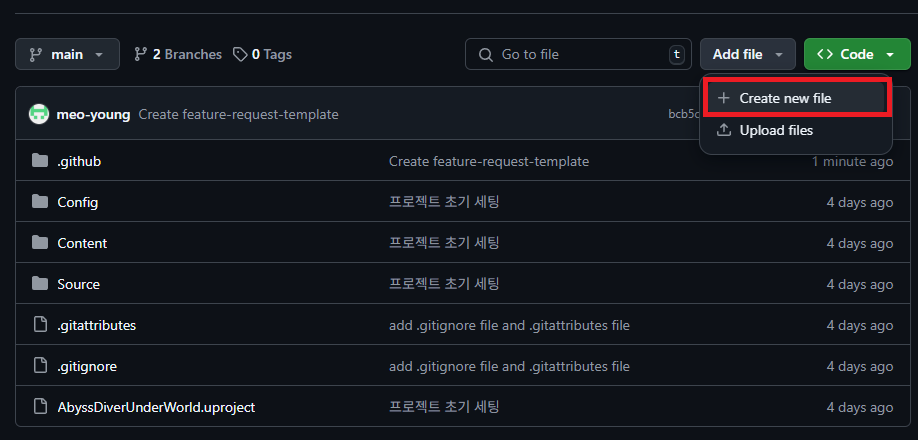This screenshot has height=440, width=918.
Task: Click the Go to file search field
Action: [x=578, y=54]
